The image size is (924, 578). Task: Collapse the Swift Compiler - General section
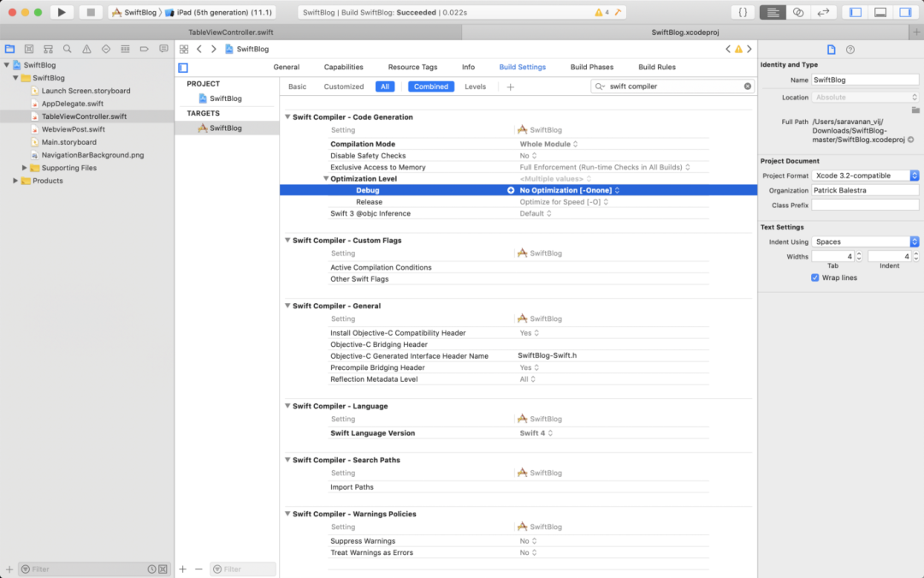coord(287,306)
